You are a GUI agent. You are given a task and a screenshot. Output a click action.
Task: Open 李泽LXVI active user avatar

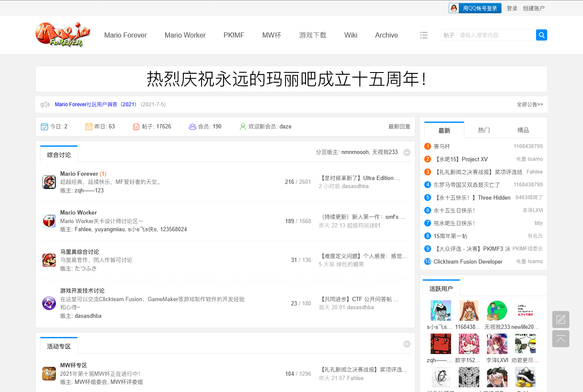[497, 344]
